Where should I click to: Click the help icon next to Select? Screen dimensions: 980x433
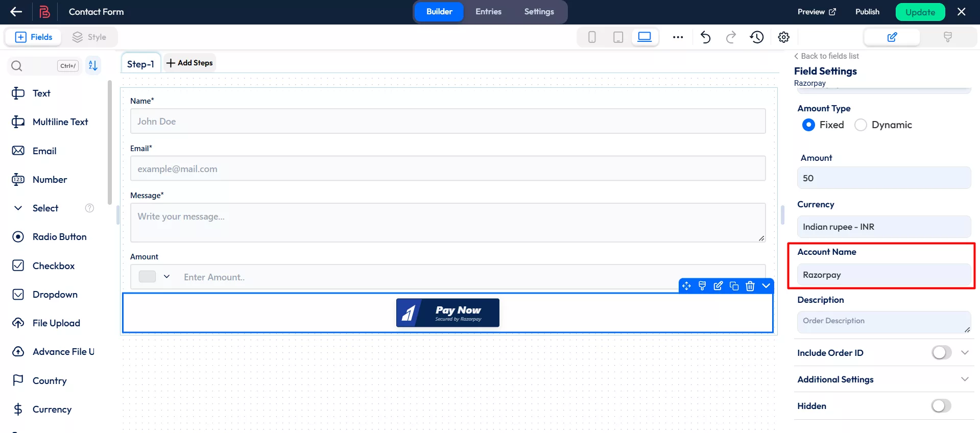click(x=89, y=208)
